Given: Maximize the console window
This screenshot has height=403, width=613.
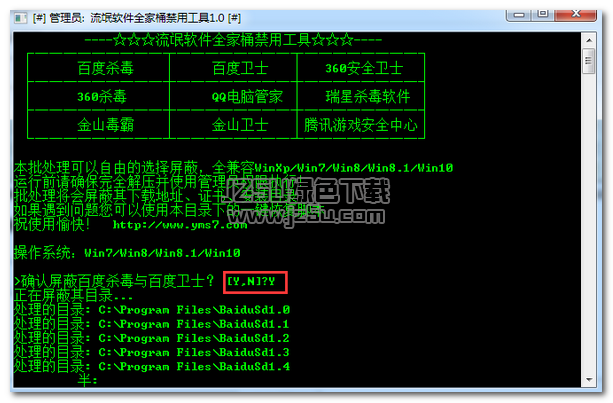Looking at the screenshot, I should point(543,14).
